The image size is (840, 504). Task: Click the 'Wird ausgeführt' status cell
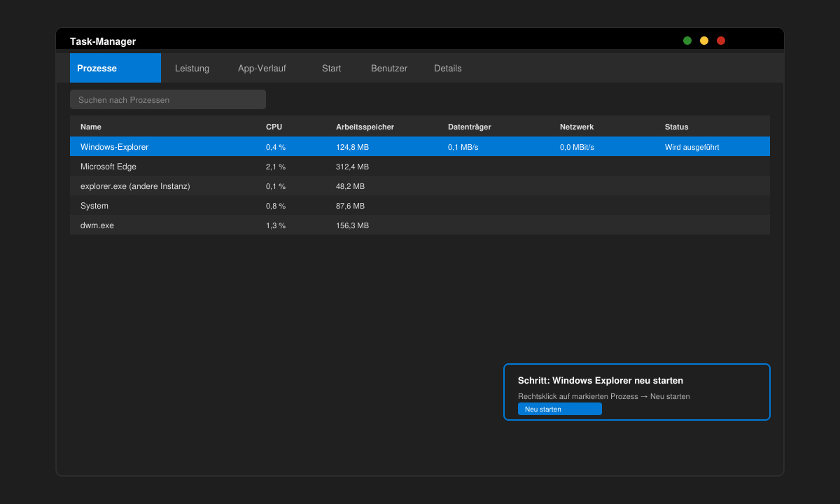click(x=692, y=147)
